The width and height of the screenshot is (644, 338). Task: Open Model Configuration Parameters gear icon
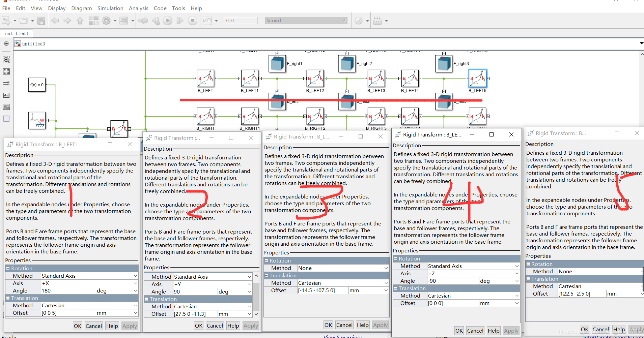pos(106,21)
